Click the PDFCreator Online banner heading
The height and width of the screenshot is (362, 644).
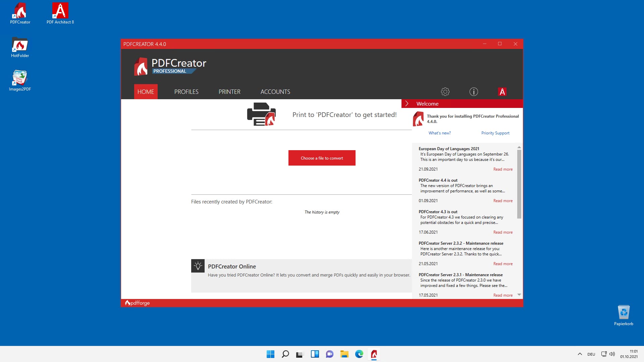(x=232, y=266)
